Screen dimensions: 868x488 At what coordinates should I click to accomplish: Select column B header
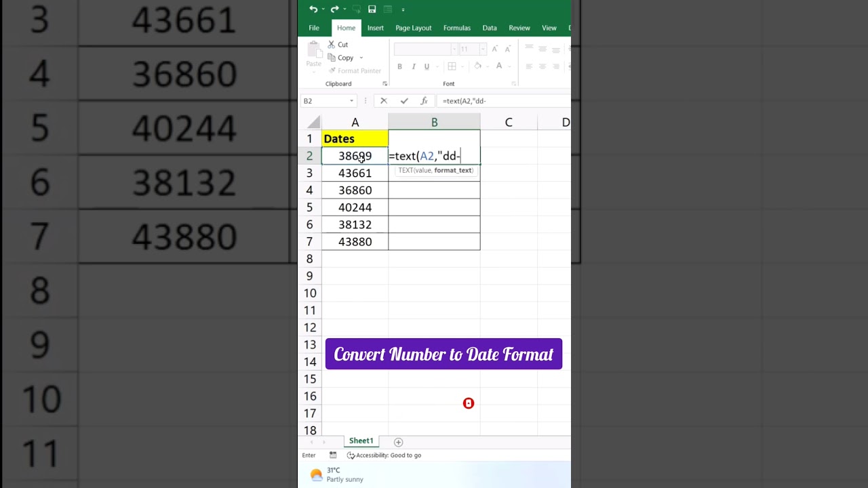point(434,123)
